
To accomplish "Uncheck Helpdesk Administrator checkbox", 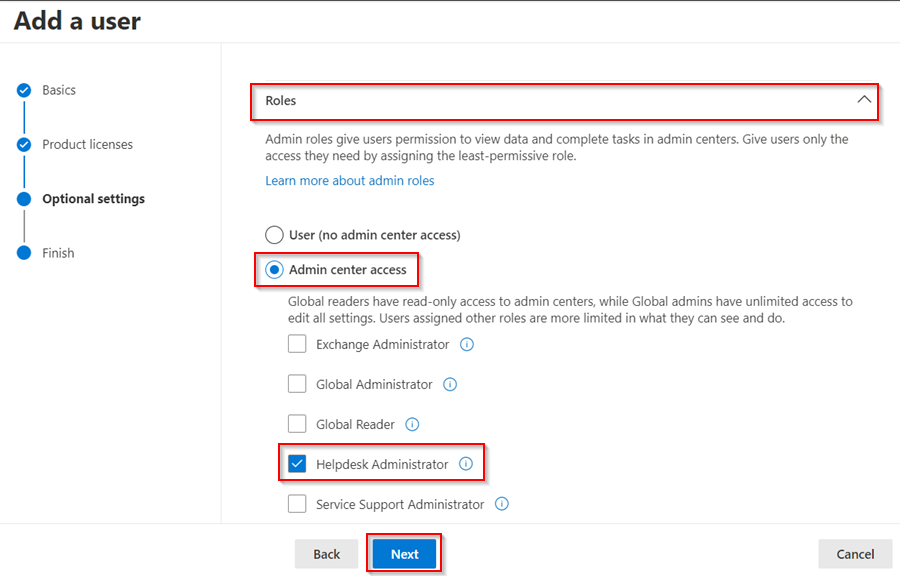I will tap(297, 464).
